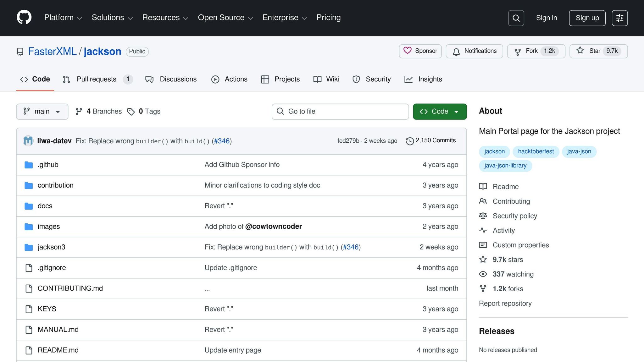Click the Activity pulse icon
This screenshot has width=644, height=362.
pyautogui.click(x=483, y=230)
